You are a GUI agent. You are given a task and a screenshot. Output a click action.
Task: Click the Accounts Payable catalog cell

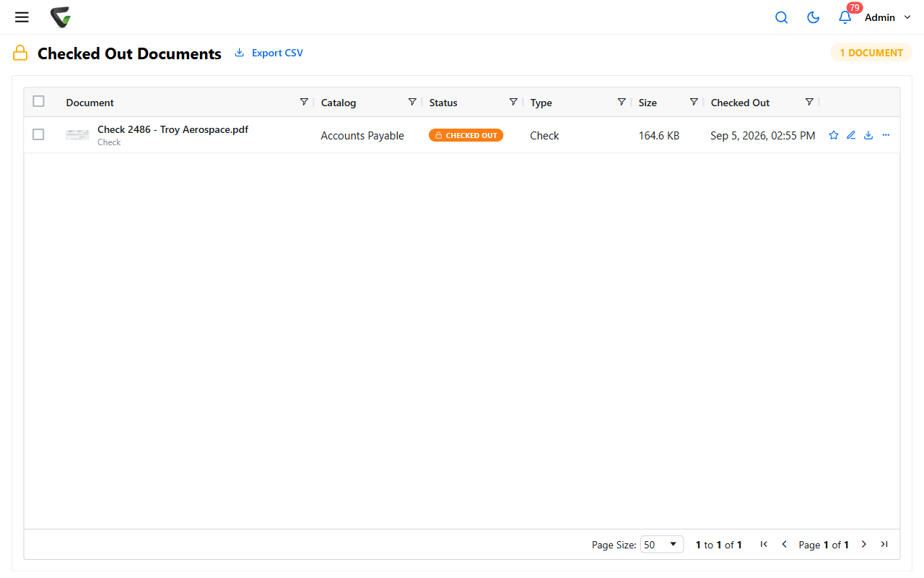[362, 136]
